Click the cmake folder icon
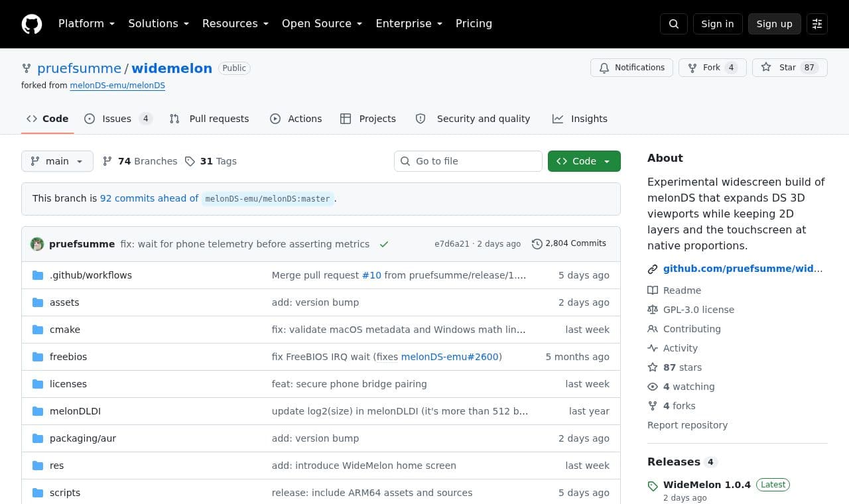This screenshot has width=849, height=504. coord(38,330)
